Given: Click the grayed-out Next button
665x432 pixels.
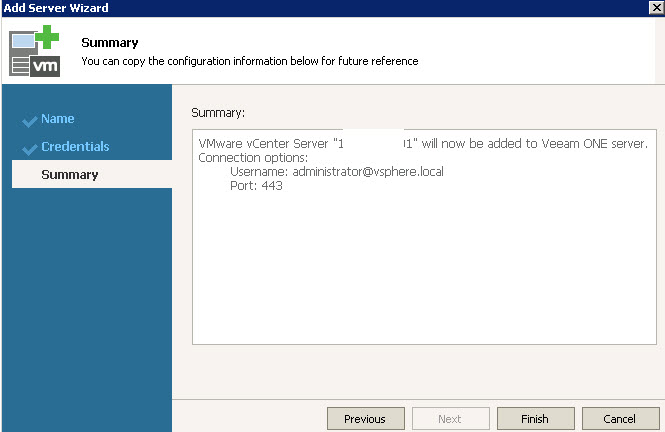Looking at the screenshot, I should (450, 419).
